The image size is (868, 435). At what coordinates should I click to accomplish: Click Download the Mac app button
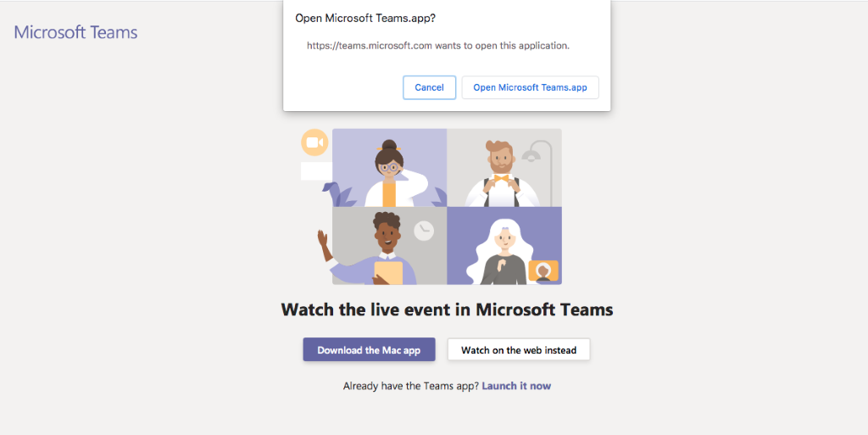(x=369, y=349)
